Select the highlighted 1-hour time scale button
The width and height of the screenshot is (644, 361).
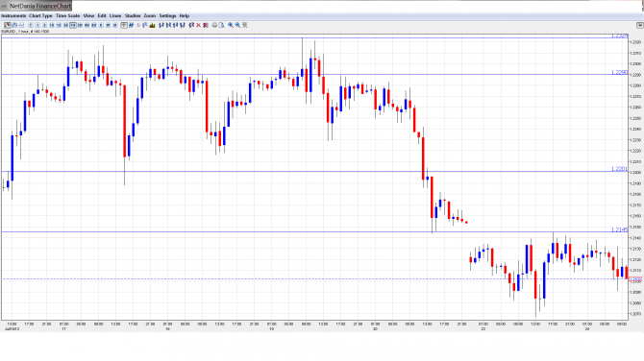tap(73, 25)
